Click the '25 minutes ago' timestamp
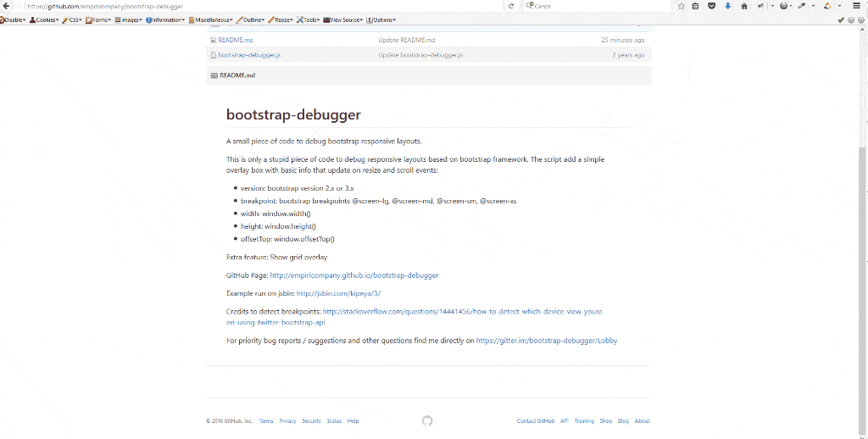 pyautogui.click(x=623, y=40)
